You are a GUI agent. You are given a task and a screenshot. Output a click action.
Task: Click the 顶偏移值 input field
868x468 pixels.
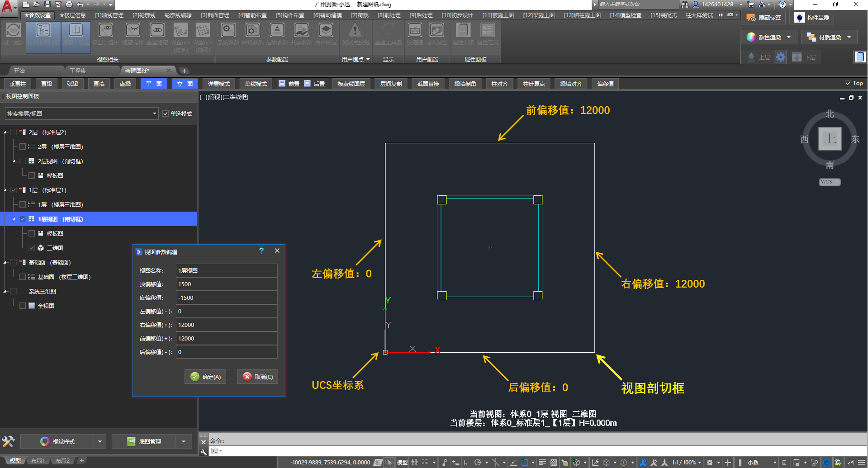pyautogui.click(x=226, y=284)
